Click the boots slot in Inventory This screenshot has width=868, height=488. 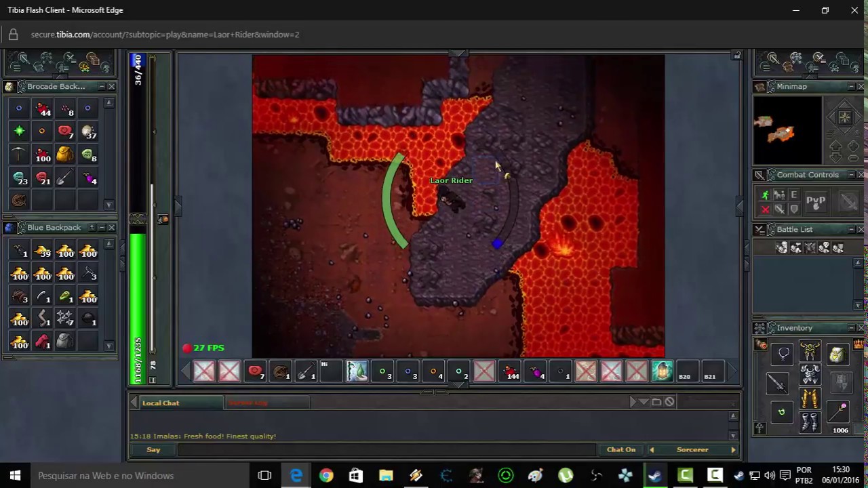tap(810, 422)
